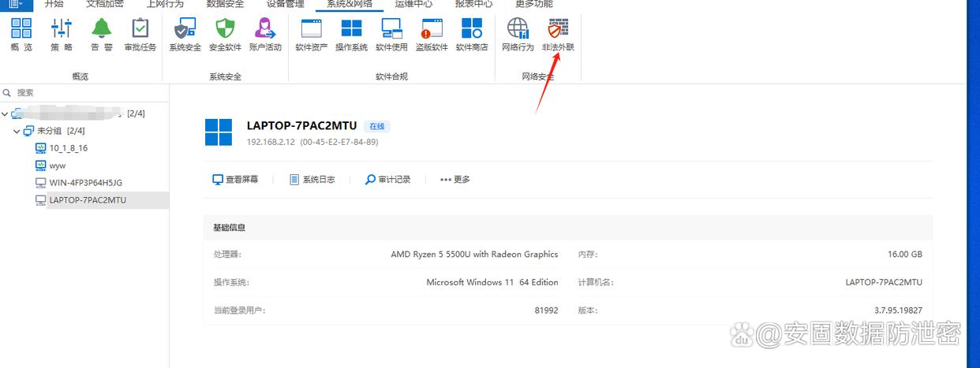The image size is (980, 368).
Task: Open the 网络行为 network behavior icon
Action: pyautogui.click(x=518, y=35)
